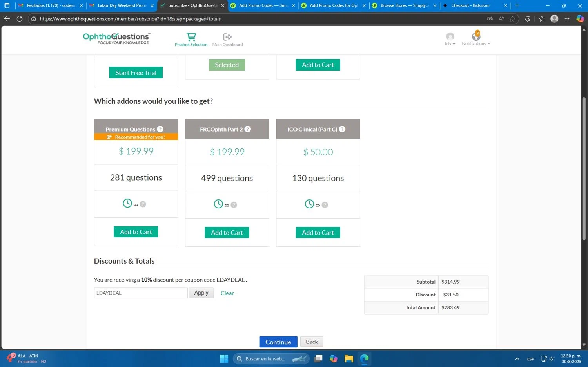Switch to Recibidos Gmail tab
The height and width of the screenshot is (367, 588).
[x=50, y=5]
